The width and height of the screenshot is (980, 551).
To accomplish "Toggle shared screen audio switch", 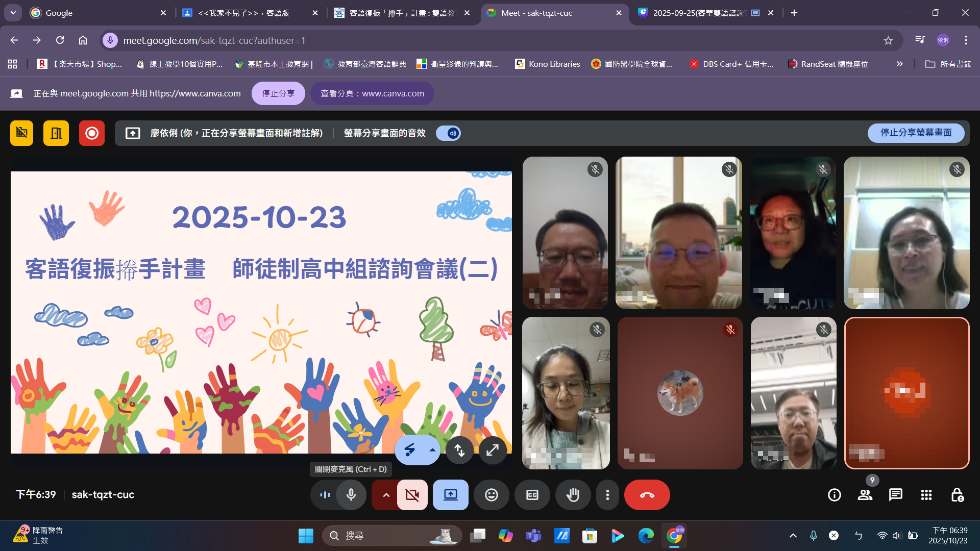I will coord(449,133).
